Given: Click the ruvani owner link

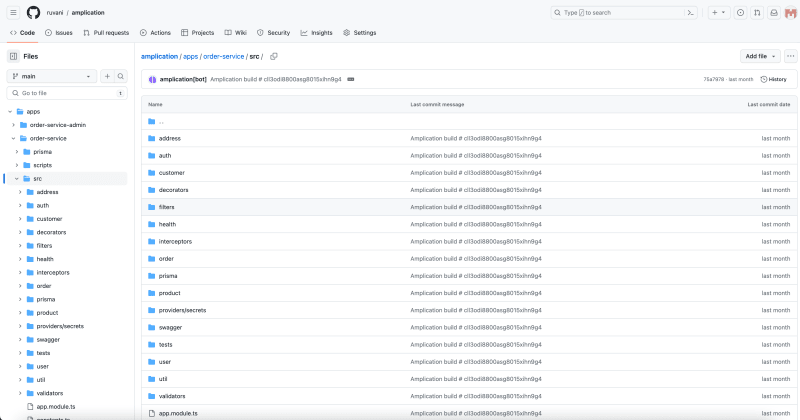Looking at the screenshot, I should click(x=55, y=13).
